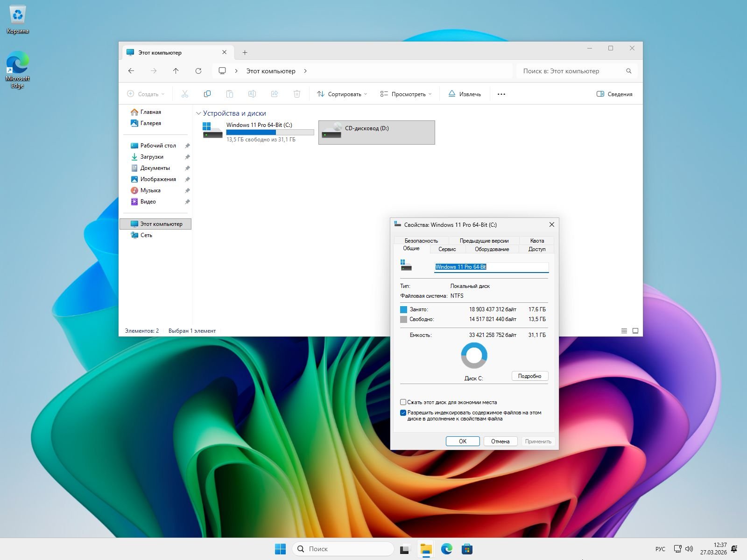Screen dimensions: 747x560
Task: Click the disk name text field
Action: 491,267
